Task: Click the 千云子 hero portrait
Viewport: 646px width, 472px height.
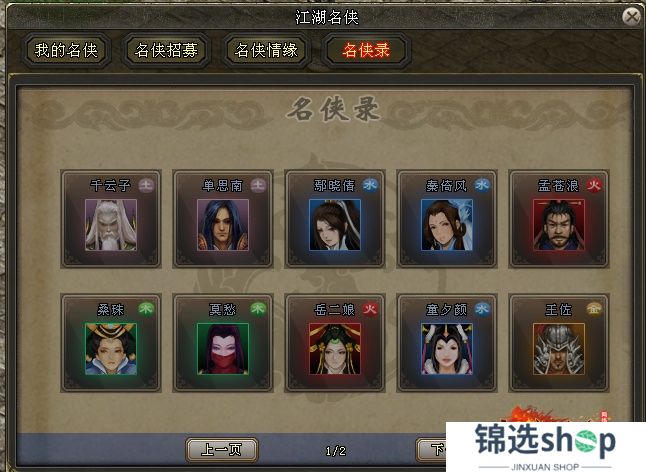Action: (111, 225)
